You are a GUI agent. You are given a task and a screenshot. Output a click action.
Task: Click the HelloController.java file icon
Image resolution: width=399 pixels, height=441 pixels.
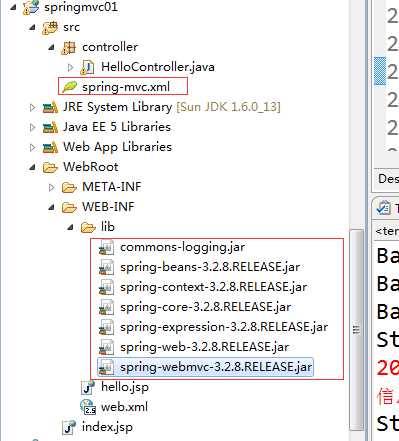coord(88,67)
